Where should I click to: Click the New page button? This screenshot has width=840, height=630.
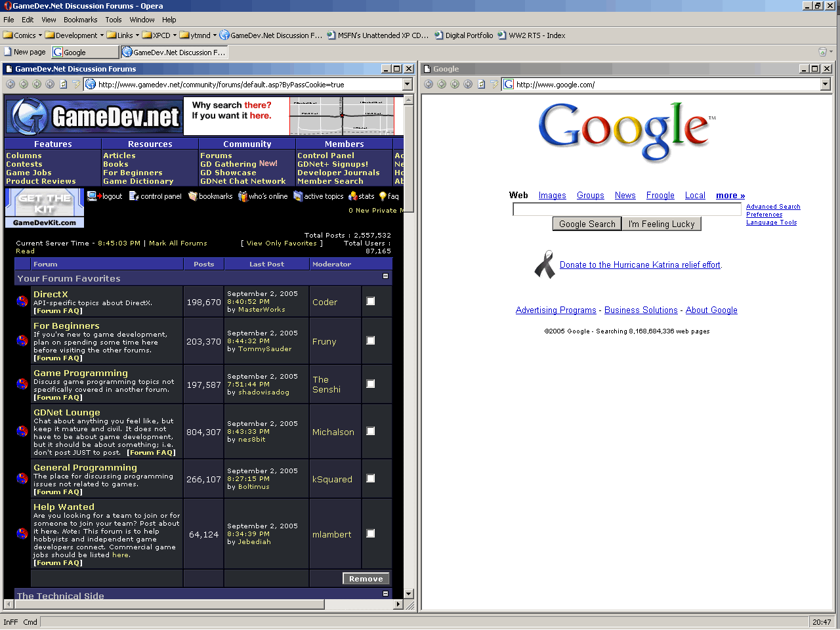coord(25,52)
